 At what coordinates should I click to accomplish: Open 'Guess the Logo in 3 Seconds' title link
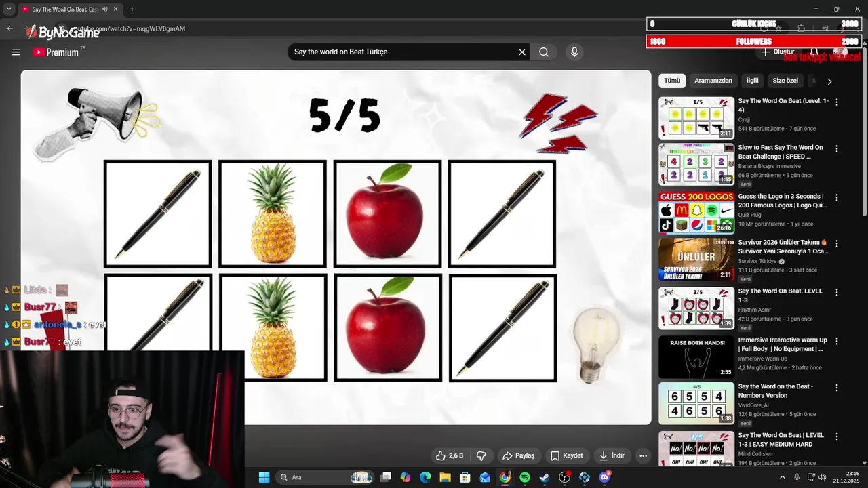(783, 201)
